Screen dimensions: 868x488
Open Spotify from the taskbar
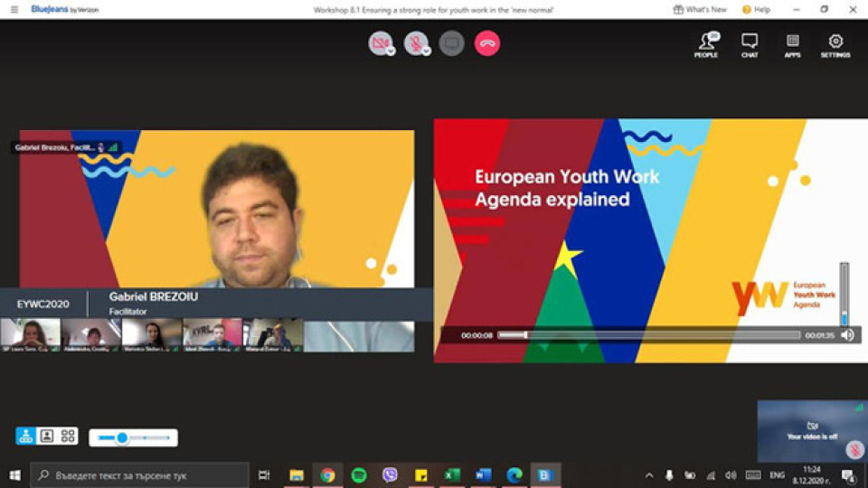[x=359, y=475]
